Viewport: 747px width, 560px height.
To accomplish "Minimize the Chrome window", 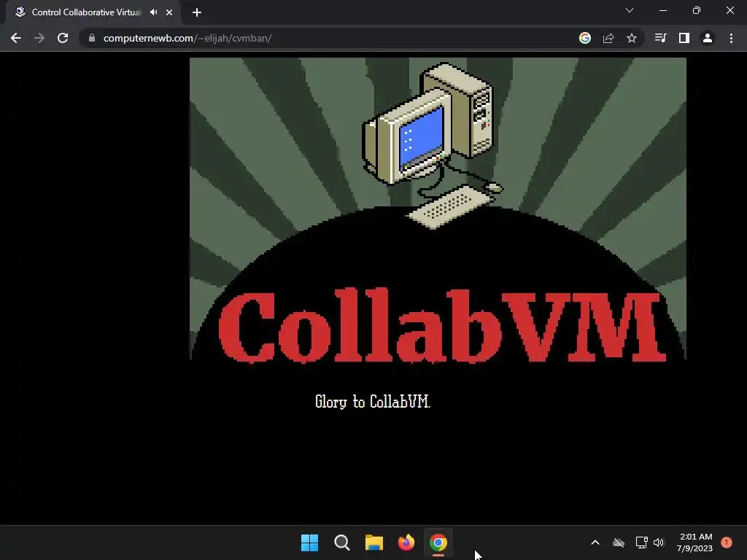I will point(663,10).
